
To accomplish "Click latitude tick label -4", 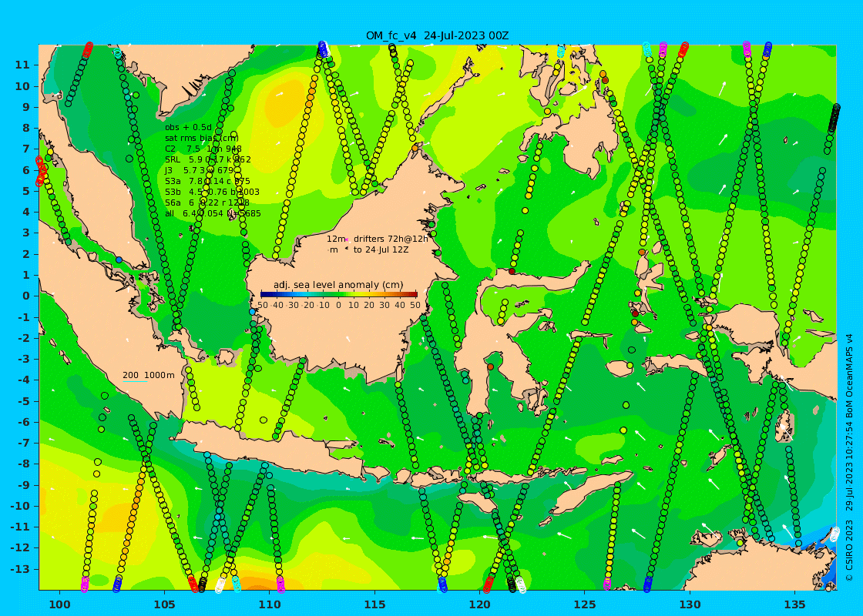I will 24,380.
